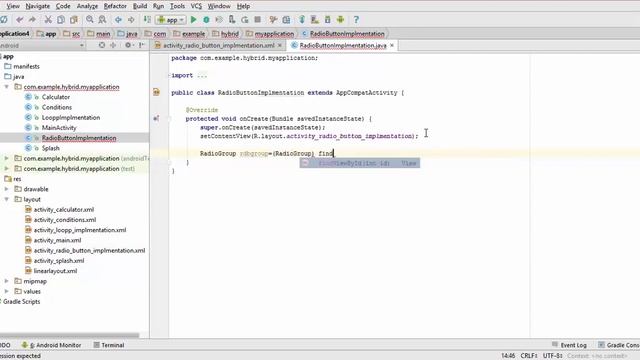Image resolution: width=640 pixels, height=360 pixels.
Task: Expand the folded import statements
Action: [201, 76]
